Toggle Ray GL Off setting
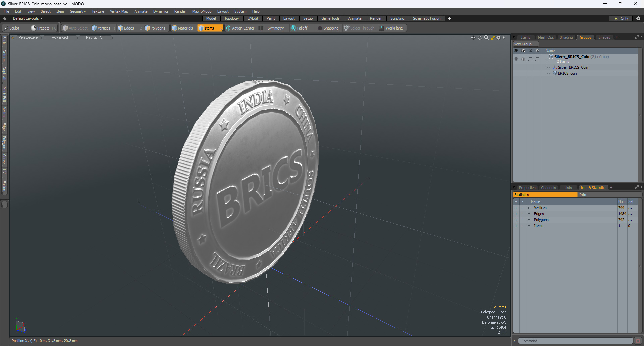 click(96, 38)
